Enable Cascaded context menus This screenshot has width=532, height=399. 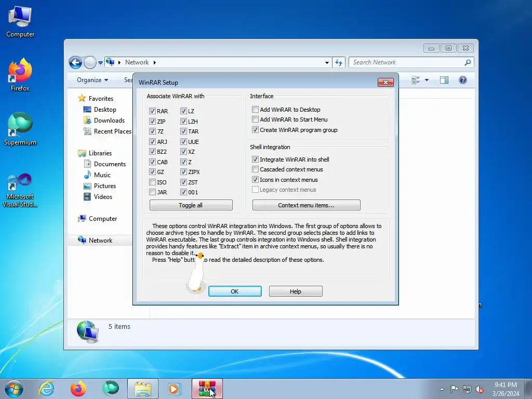click(x=255, y=169)
